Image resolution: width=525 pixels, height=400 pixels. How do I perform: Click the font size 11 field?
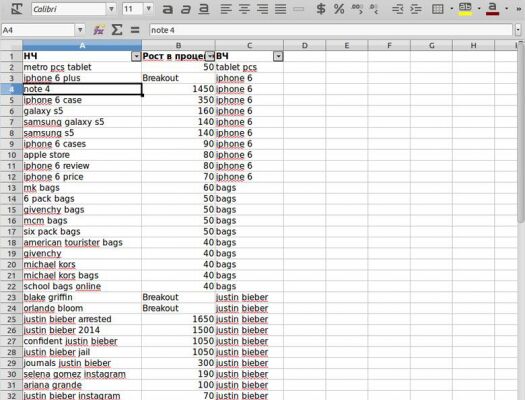(x=133, y=9)
